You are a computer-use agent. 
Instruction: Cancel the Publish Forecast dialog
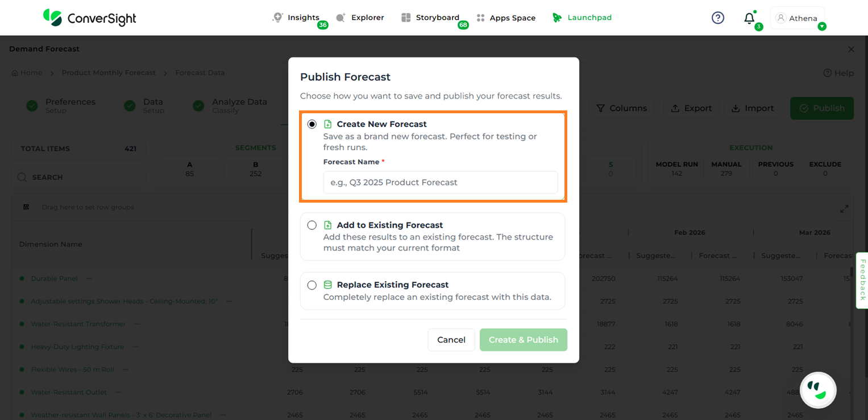[x=451, y=340]
